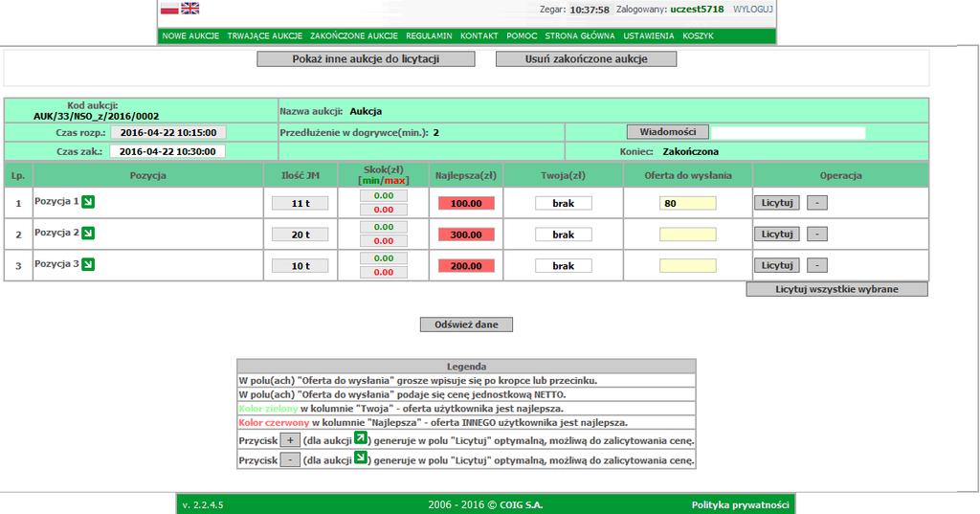Click the empty field beside Wiadomości
The width and height of the screenshot is (980, 514).
coord(789,132)
